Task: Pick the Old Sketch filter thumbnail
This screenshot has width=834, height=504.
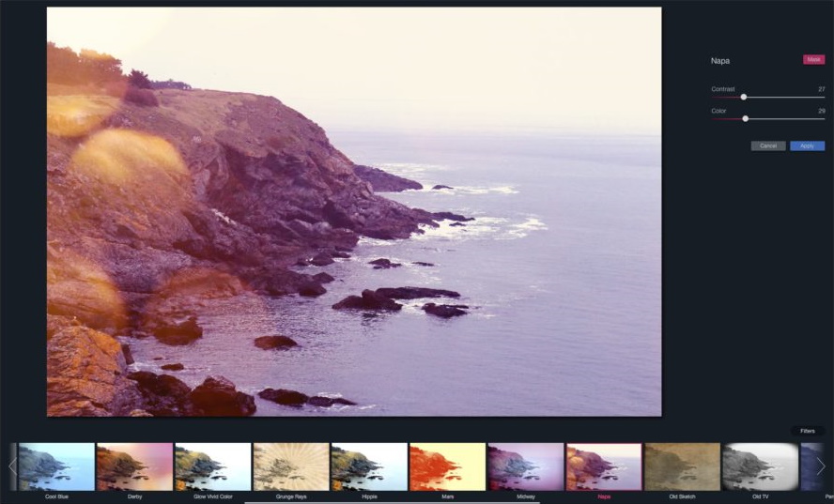Action: tap(682, 466)
